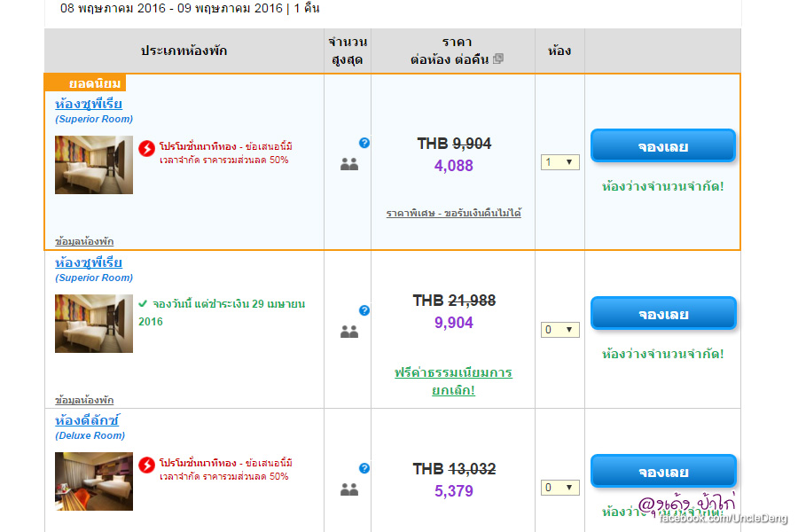Click two-guest occupancy icon in Deluxe Room row
The height and width of the screenshot is (532, 798).
click(349, 489)
